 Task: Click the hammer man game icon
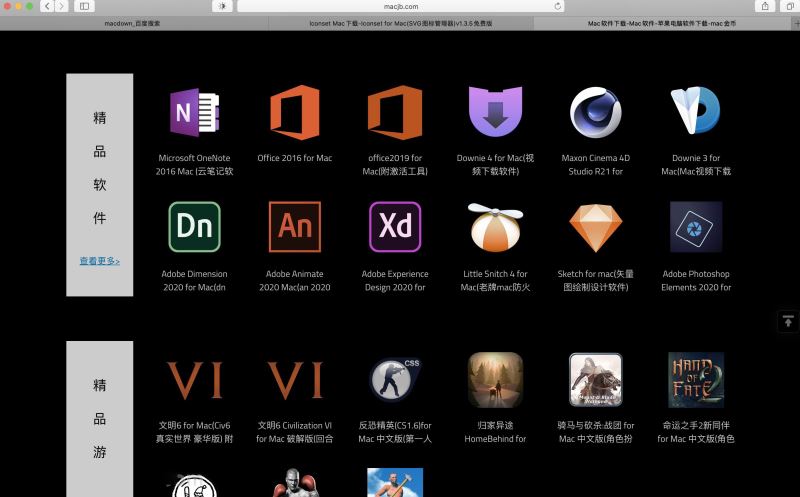[x=395, y=483]
